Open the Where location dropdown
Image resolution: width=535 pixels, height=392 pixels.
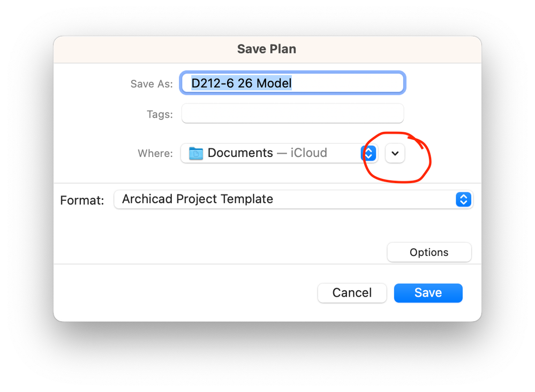point(278,153)
